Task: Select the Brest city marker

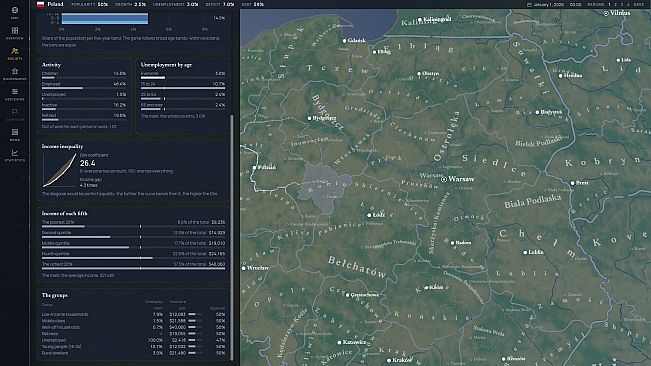Action: (573, 183)
